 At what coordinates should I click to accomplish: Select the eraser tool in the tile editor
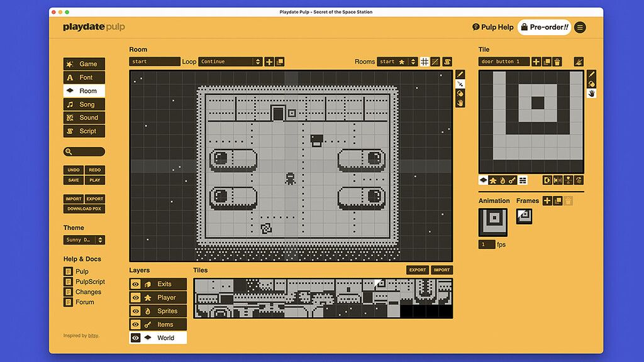(591, 82)
